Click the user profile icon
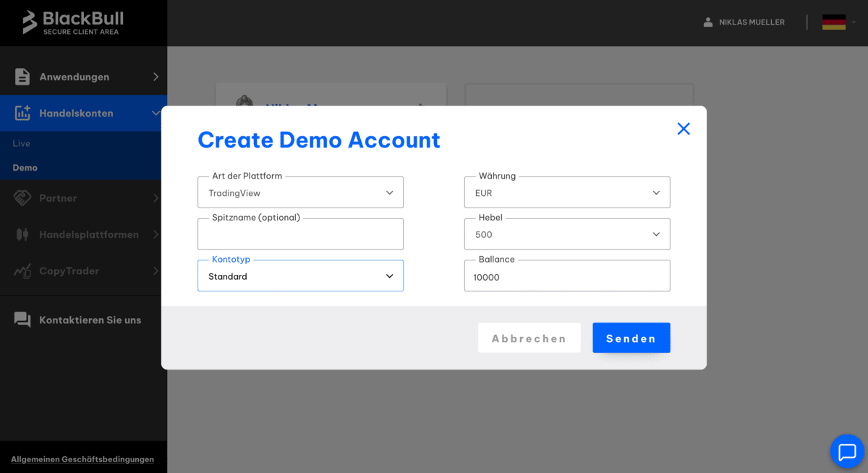This screenshot has width=868, height=473. [708, 22]
